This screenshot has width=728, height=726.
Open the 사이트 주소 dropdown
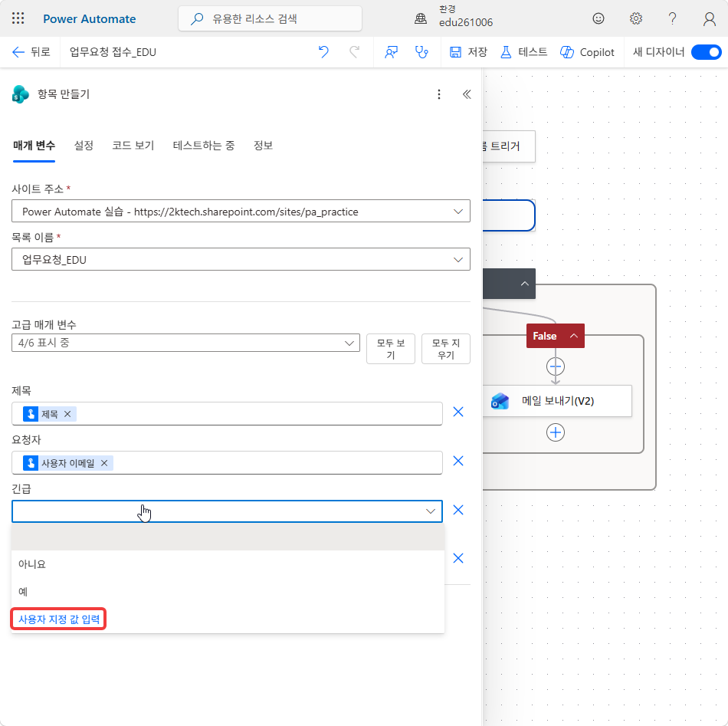pyautogui.click(x=241, y=212)
